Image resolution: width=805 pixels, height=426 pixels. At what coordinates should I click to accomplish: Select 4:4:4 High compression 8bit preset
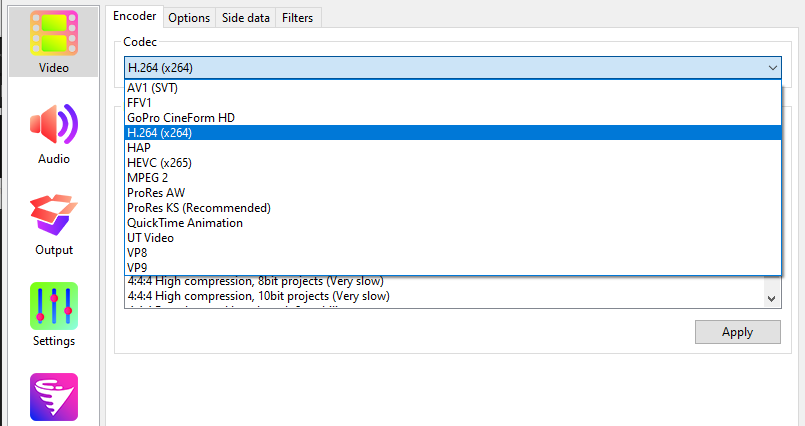pyautogui.click(x=256, y=281)
